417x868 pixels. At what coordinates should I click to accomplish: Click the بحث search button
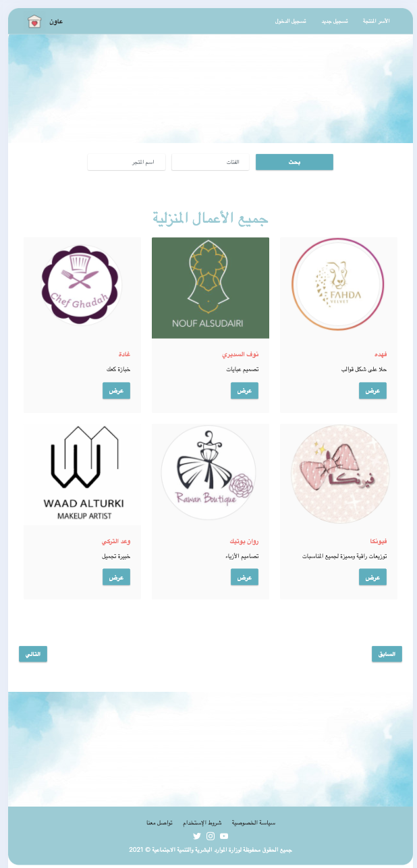[x=294, y=162]
